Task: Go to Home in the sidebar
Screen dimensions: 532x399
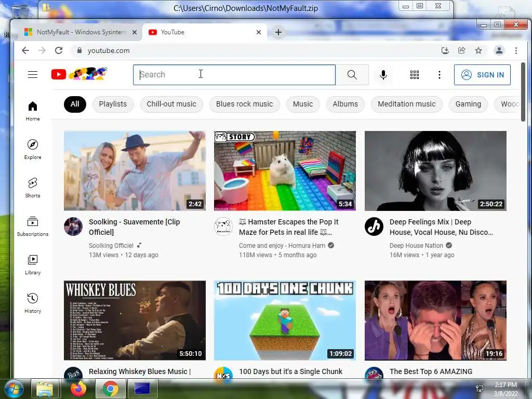Action: coord(33,111)
